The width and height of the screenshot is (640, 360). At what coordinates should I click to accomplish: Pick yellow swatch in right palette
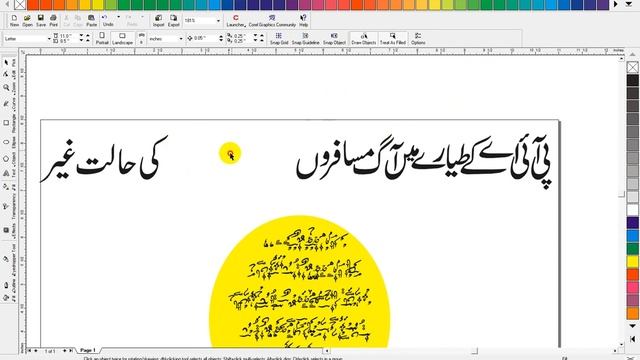pyautogui.click(x=633, y=262)
